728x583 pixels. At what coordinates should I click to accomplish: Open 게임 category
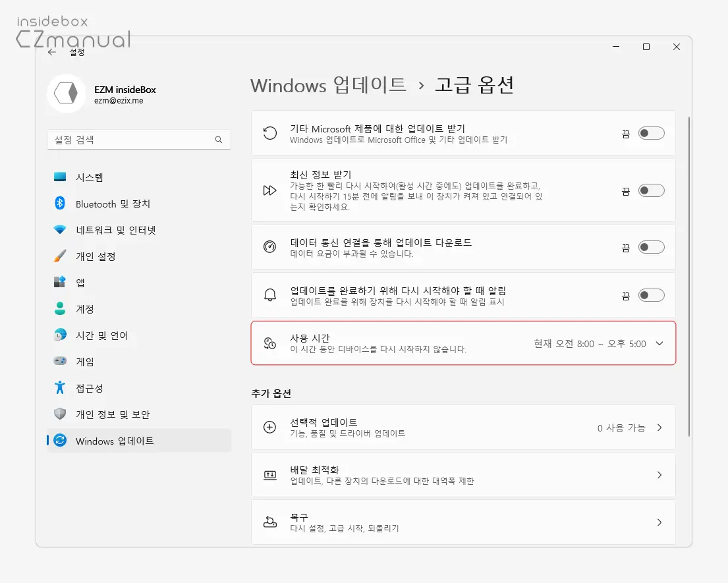pyautogui.click(x=139, y=361)
